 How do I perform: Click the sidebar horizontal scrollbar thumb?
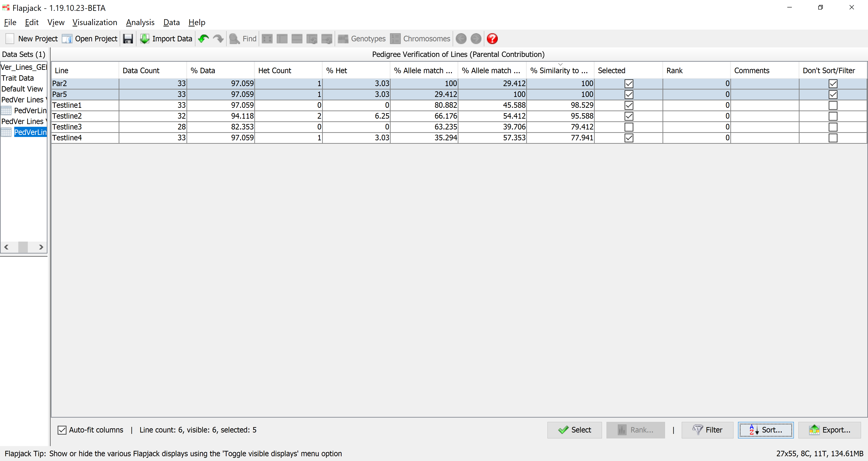23,247
